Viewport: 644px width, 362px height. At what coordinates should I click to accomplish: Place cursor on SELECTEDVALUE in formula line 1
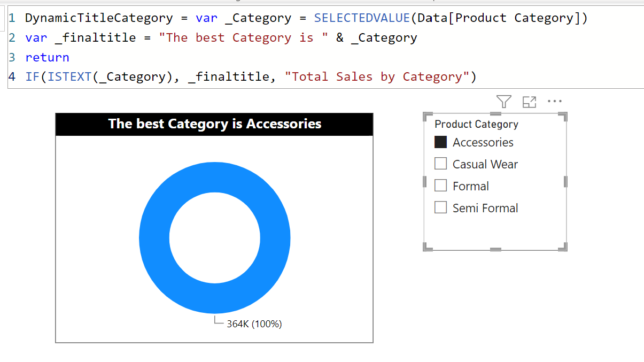coord(362,18)
